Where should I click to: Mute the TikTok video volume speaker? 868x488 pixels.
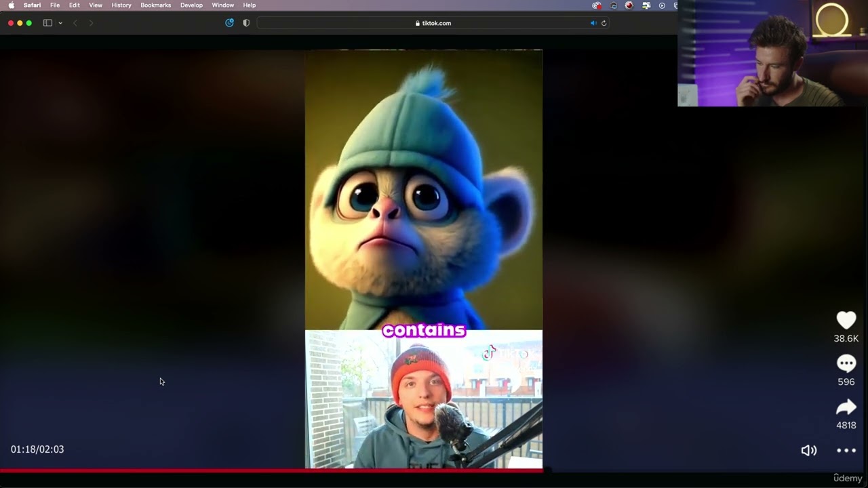pyautogui.click(x=808, y=450)
